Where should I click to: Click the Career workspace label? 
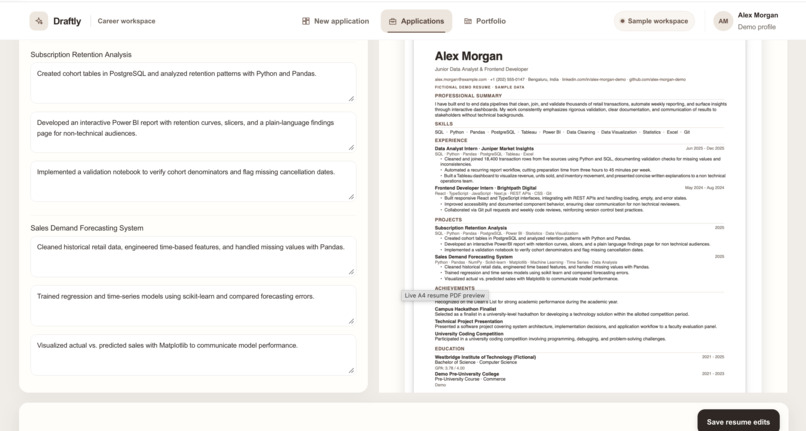(126, 21)
